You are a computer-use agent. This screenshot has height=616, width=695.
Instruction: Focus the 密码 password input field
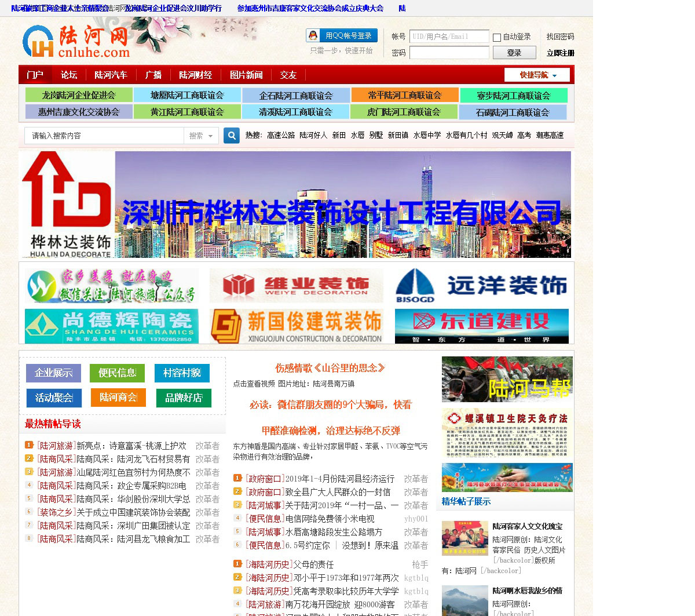pyautogui.click(x=449, y=53)
